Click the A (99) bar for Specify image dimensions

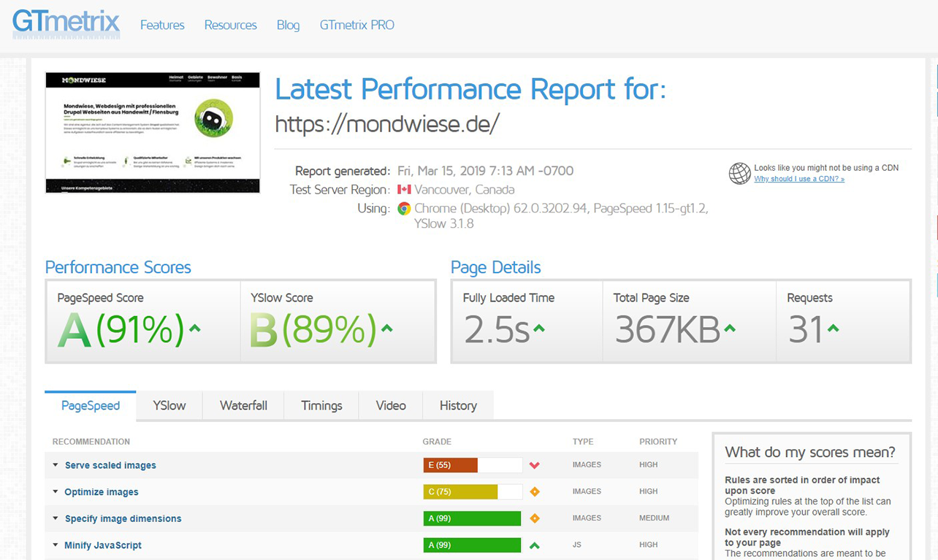pyautogui.click(x=473, y=518)
